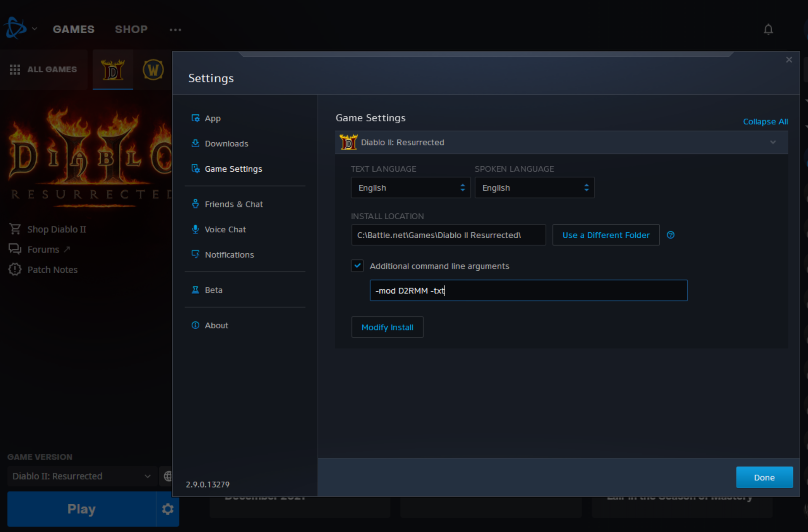This screenshot has height=532, width=808.
Task: Click version number 2.9.0.13279
Action: click(208, 484)
